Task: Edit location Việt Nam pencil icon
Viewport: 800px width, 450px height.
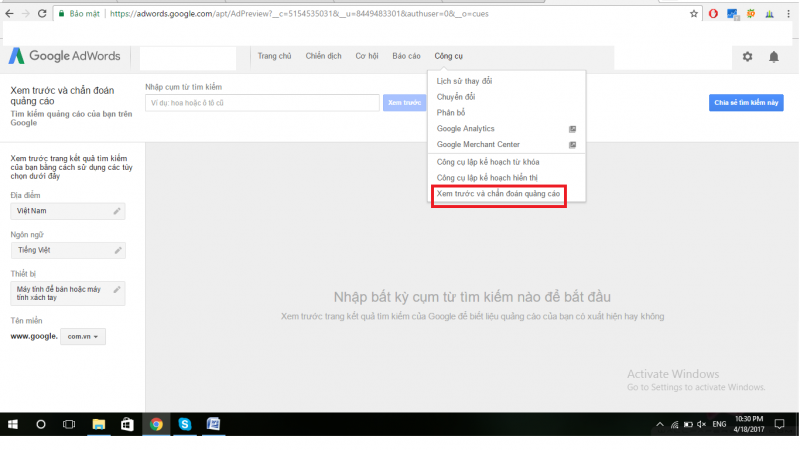Action: click(117, 211)
